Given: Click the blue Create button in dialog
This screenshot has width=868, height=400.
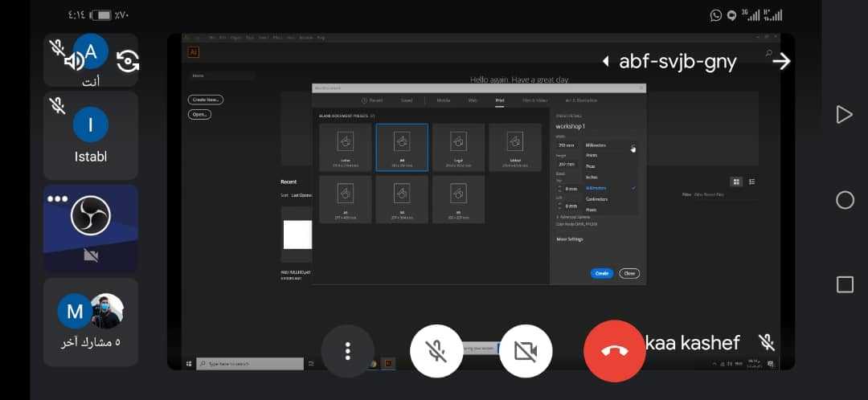Looking at the screenshot, I should (601, 273).
